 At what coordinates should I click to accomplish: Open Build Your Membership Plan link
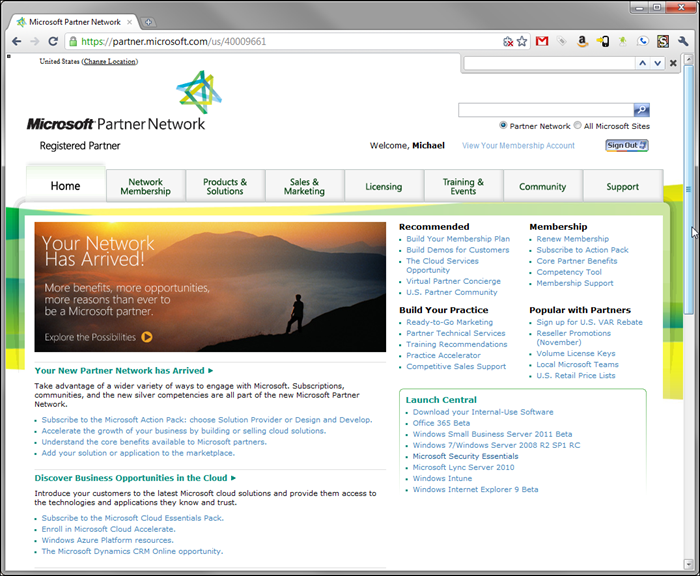(x=458, y=239)
